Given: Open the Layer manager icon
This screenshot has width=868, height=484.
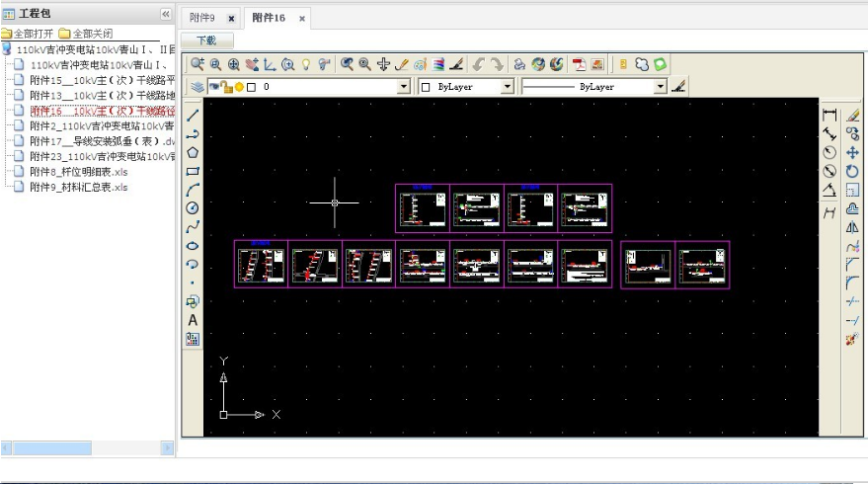Looking at the screenshot, I should 197,87.
